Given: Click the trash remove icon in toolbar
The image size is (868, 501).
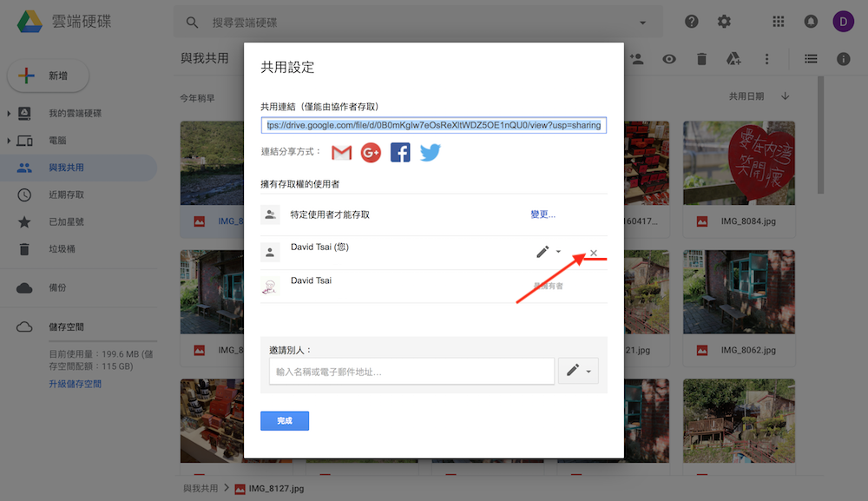Looking at the screenshot, I should click(701, 59).
